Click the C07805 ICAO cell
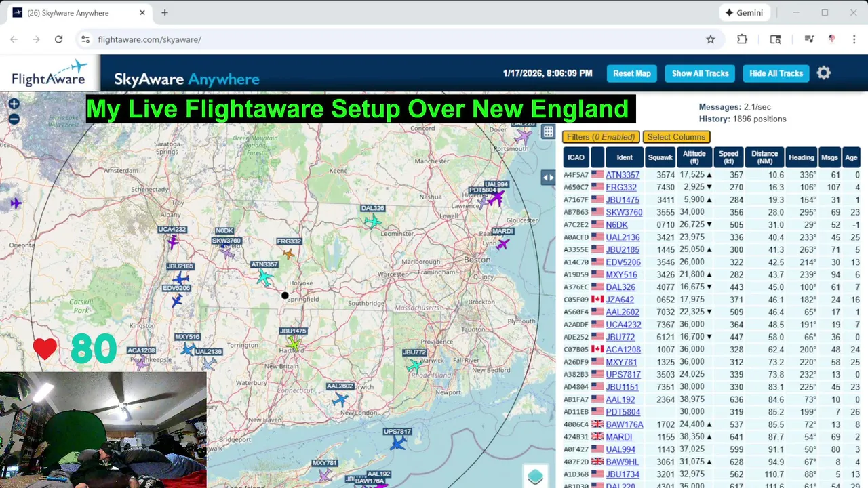 576,350
